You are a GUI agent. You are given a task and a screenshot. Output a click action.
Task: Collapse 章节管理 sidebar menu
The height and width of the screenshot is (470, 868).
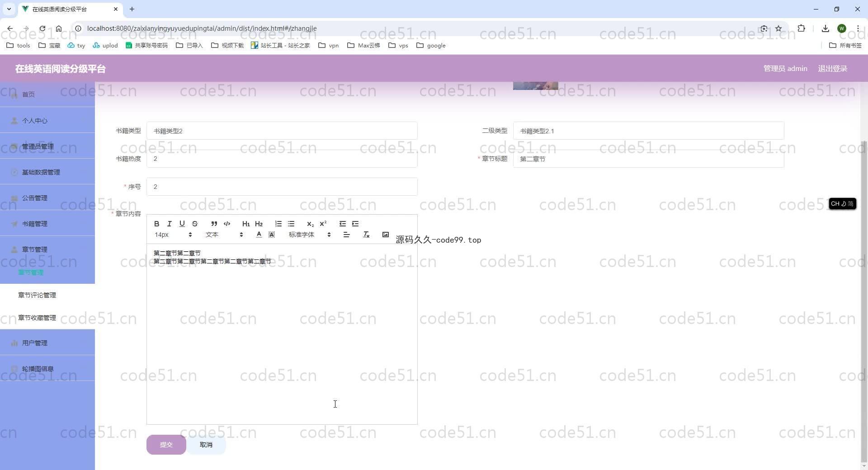[x=47, y=249]
